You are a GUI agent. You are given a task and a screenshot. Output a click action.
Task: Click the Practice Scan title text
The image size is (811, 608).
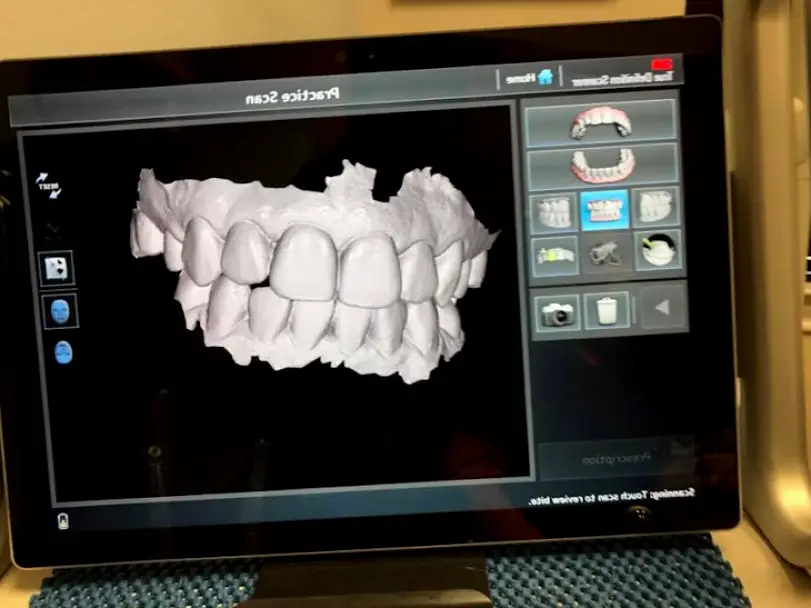[x=292, y=96]
